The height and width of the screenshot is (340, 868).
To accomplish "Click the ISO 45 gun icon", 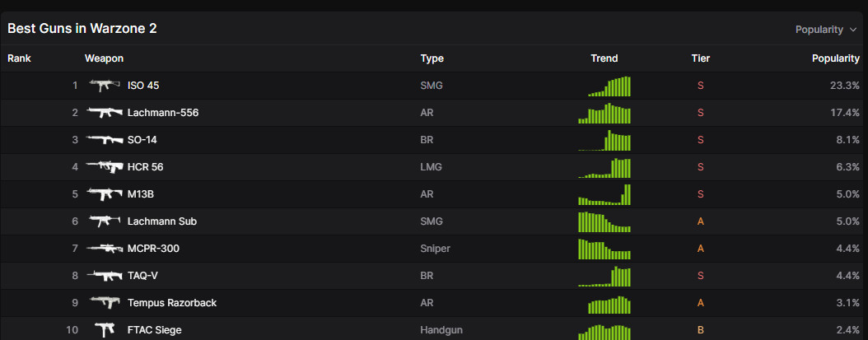I will coord(105,86).
